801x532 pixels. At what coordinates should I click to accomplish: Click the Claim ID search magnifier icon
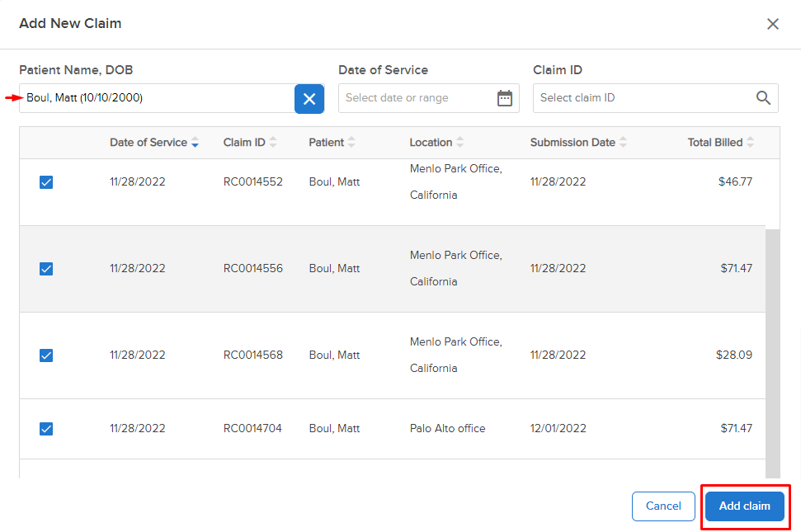click(763, 97)
